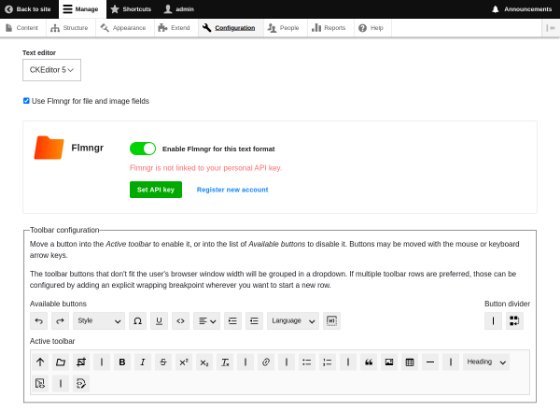
Task: Select the Remove format button
Action: point(225,362)
